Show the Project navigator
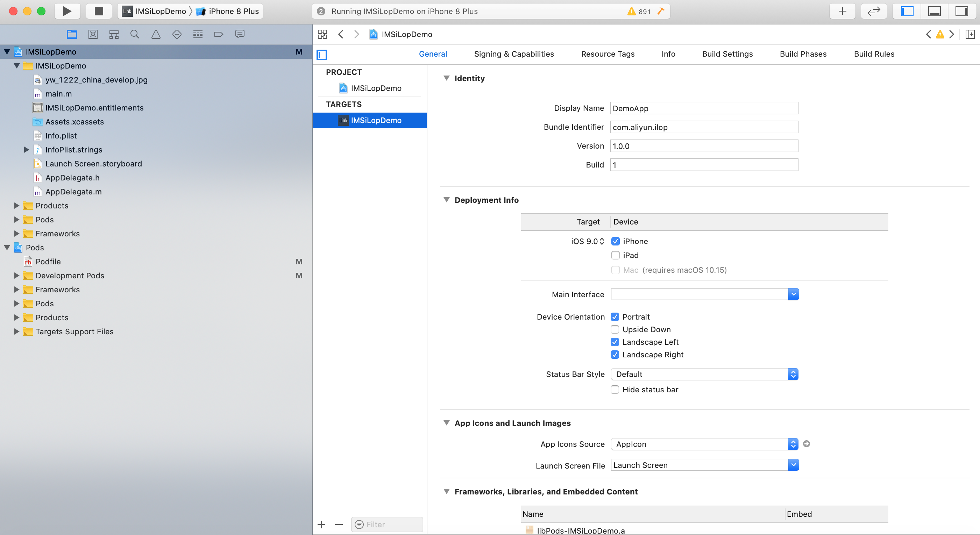 click(x=72, y=34)
